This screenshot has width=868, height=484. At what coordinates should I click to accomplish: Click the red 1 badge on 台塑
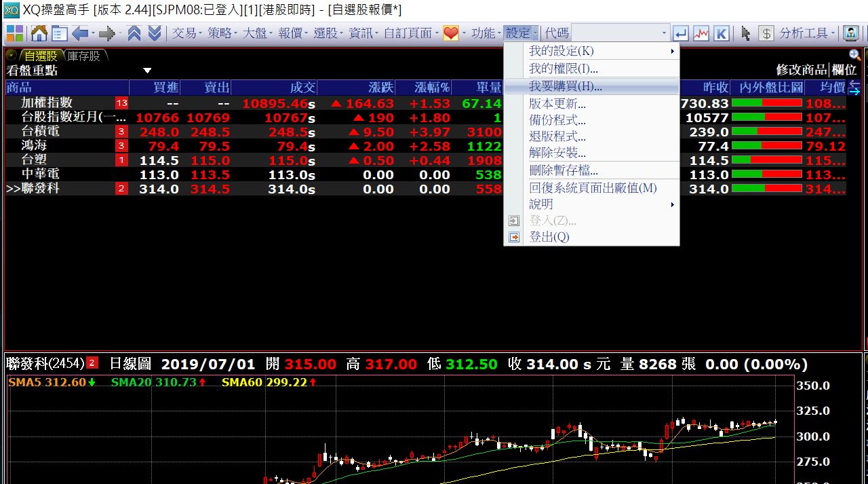[121, 160]
